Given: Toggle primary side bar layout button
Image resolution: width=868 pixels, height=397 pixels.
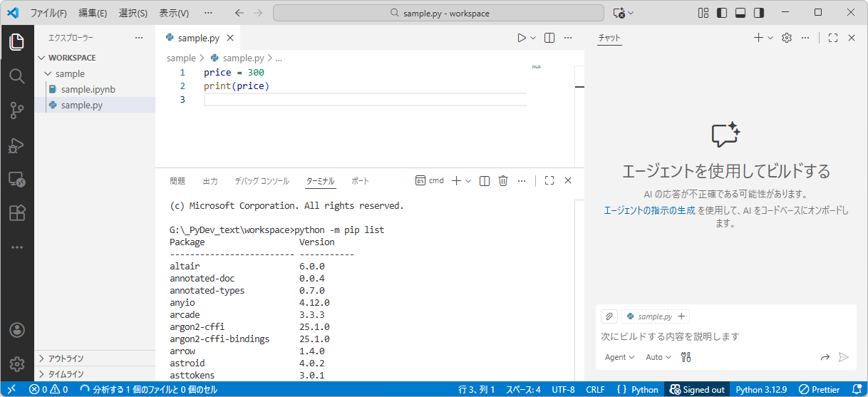Looking at the screenshot, I should (x=722, y=13).
